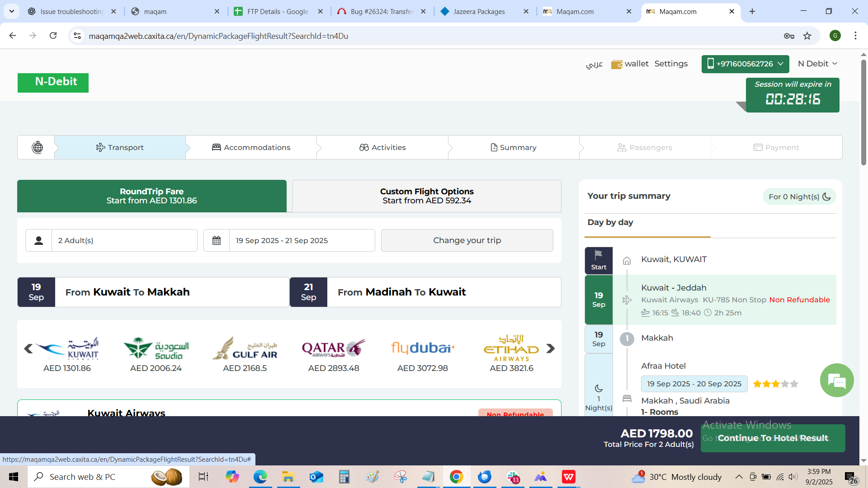Click the calendar icon beside the date range

point(217,240)
